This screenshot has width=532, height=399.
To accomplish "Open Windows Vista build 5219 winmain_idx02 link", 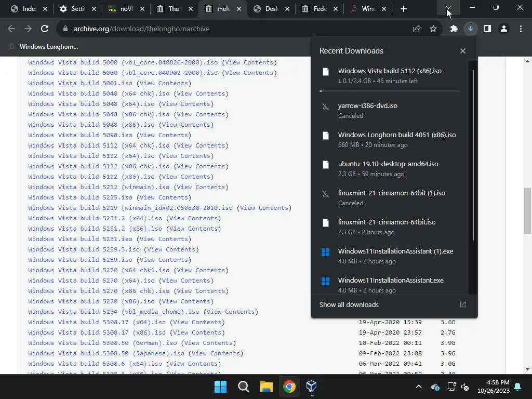I will click(130, 208).
